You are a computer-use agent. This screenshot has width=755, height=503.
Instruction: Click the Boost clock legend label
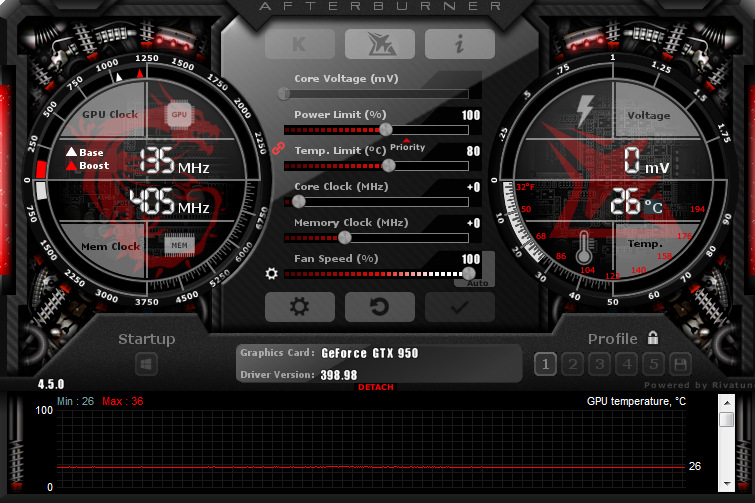[94, 166]
